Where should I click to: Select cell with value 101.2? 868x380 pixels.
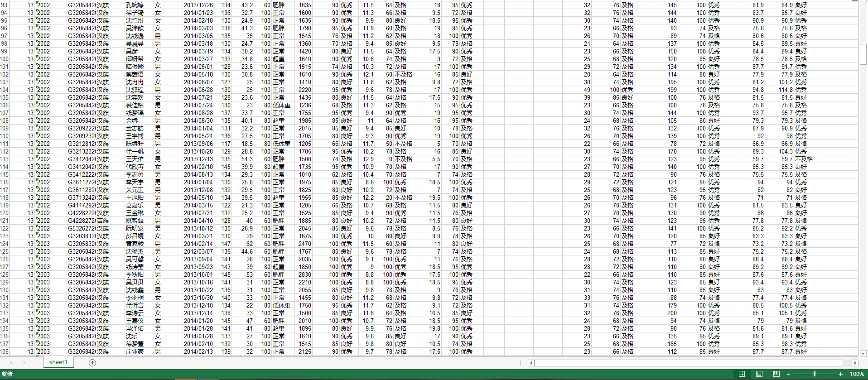click(x=780, y=82)
